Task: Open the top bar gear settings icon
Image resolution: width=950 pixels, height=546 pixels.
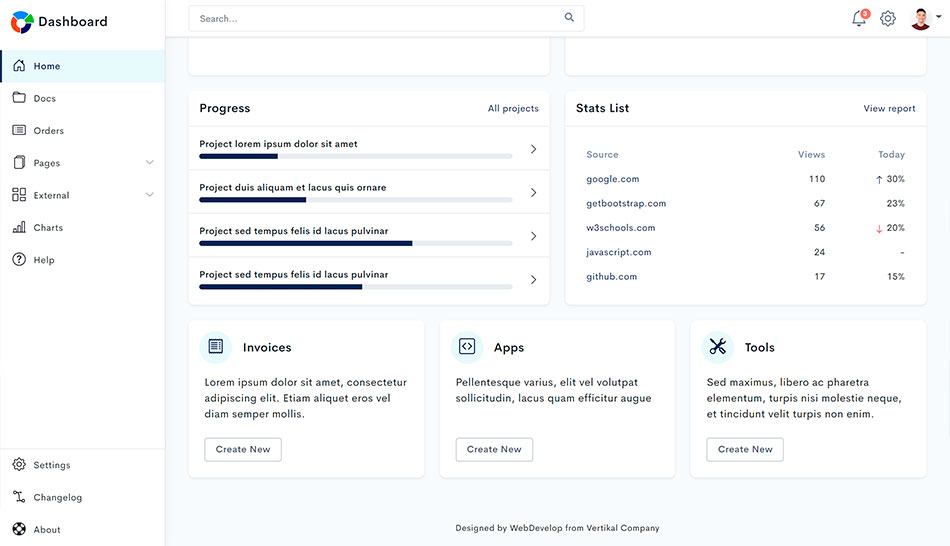Action: 888,19
